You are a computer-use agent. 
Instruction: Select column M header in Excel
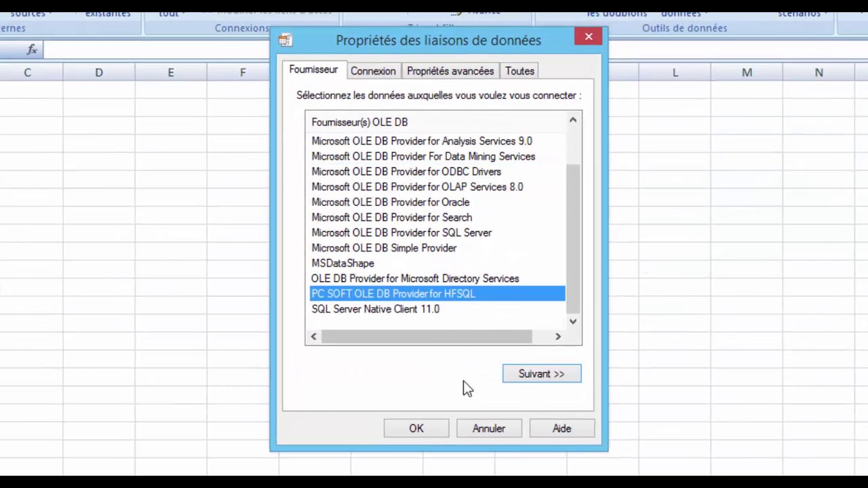pos(747,73)
